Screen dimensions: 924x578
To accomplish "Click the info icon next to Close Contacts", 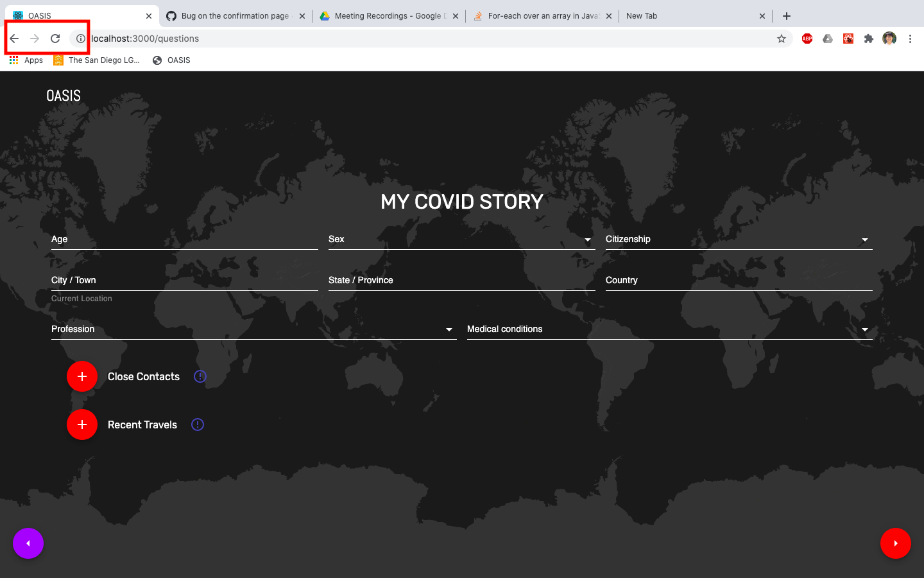I will coord(200,376).
